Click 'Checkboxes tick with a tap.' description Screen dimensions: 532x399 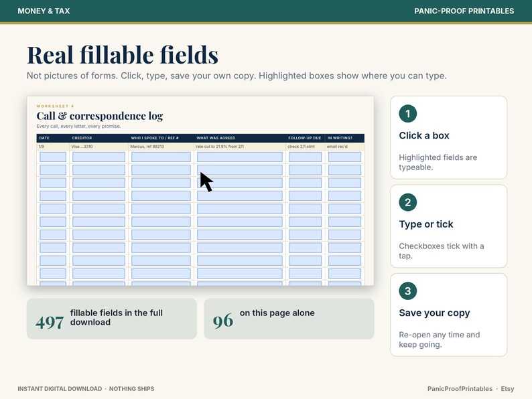[442, 251]
